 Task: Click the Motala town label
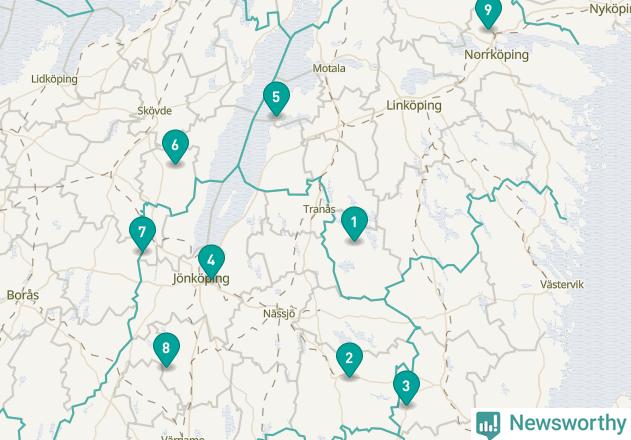point(329,68)
